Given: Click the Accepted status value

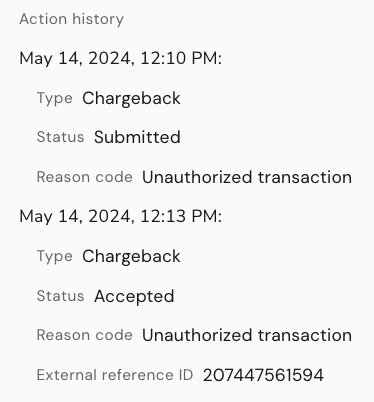Looking at the screenshot, I should [x=134, y=296].
